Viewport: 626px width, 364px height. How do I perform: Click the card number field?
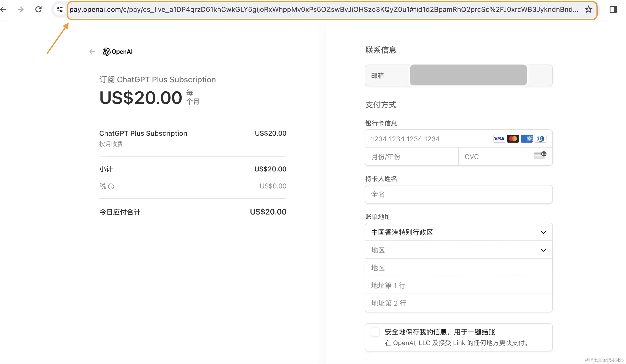pos(427,139)
